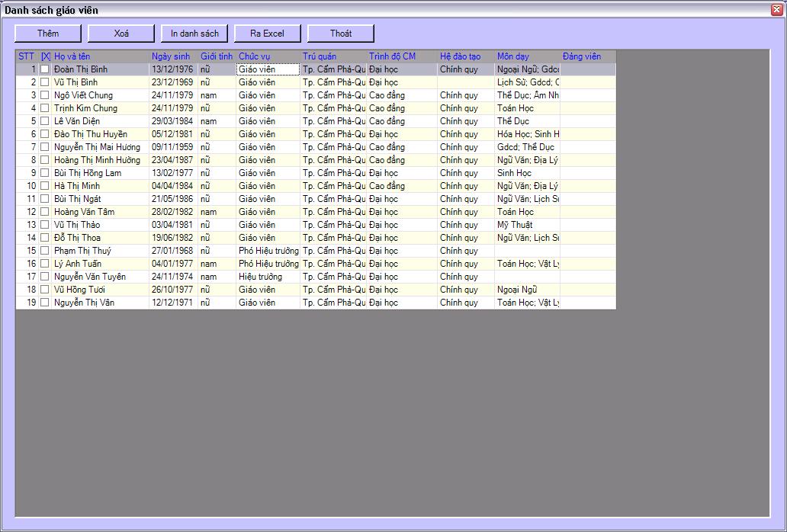Click the [X] select-all column header
Screen dimensions: 787x532
tap(45, 56)
